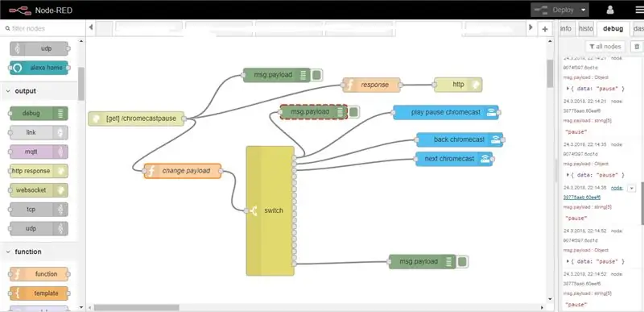The width and height of the screenshot is (644, 312).
Task: Add a new flow tab with plus
Action: pyautogui.click(x=545, y=29)
